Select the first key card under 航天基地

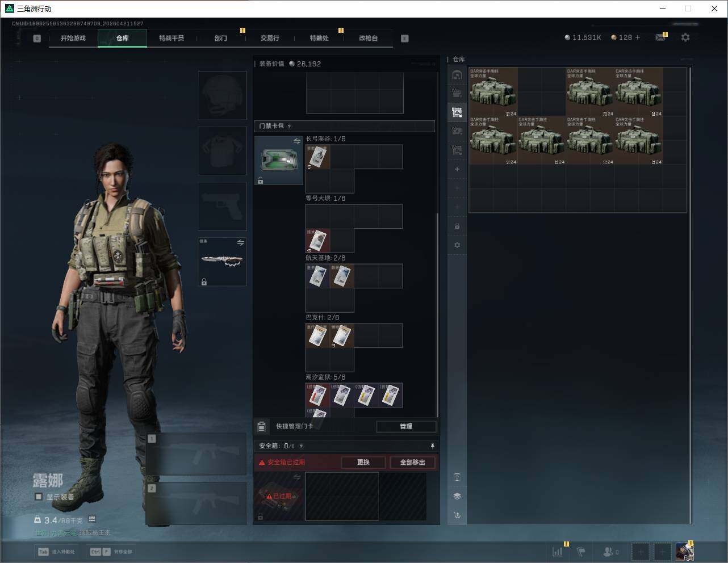pyautogui.click(x=318, y=276)
